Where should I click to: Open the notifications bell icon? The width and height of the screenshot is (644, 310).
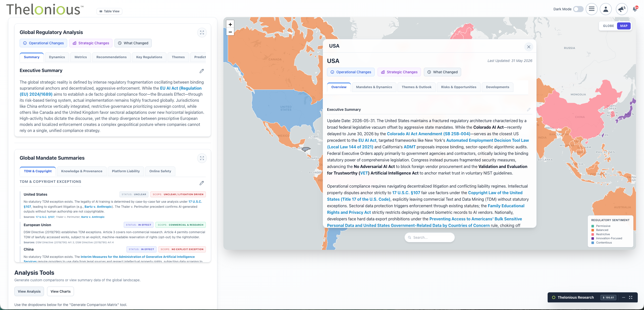pos(635,9)
